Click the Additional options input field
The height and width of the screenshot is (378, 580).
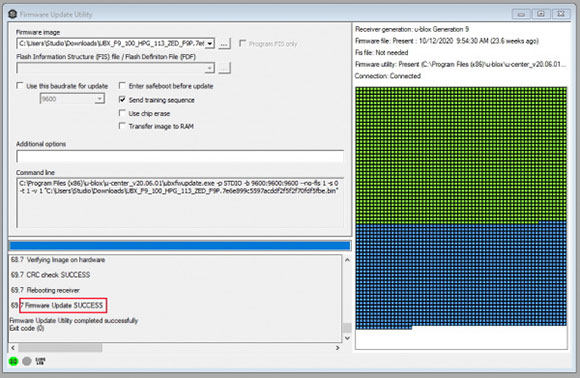180,156
